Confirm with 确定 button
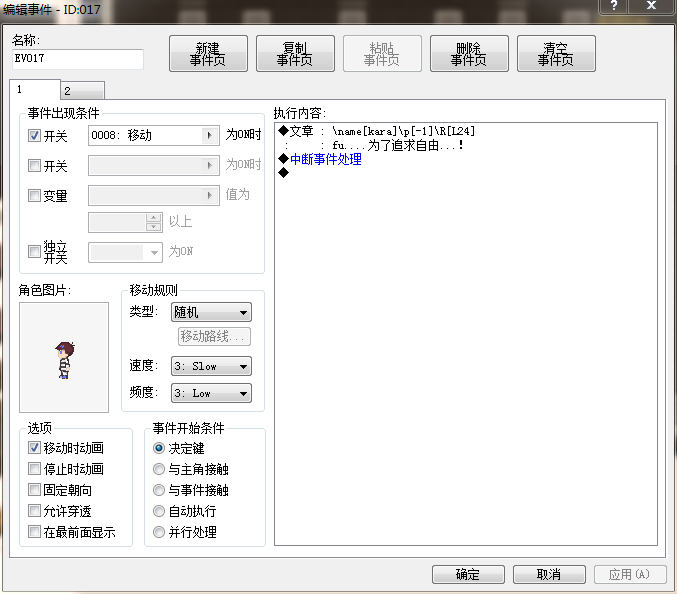Viewport: 677px width, 594px height. pos(468,575)
